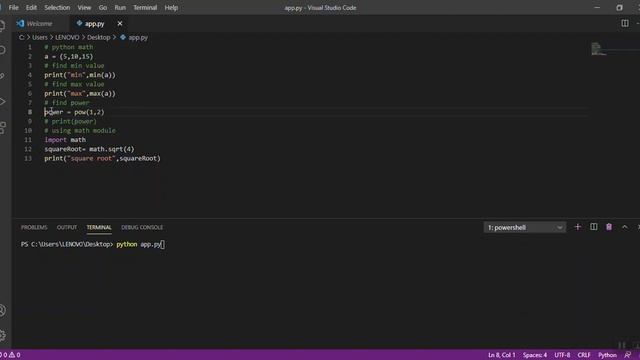Click on 'import math' code line

[x=65, y=140]
